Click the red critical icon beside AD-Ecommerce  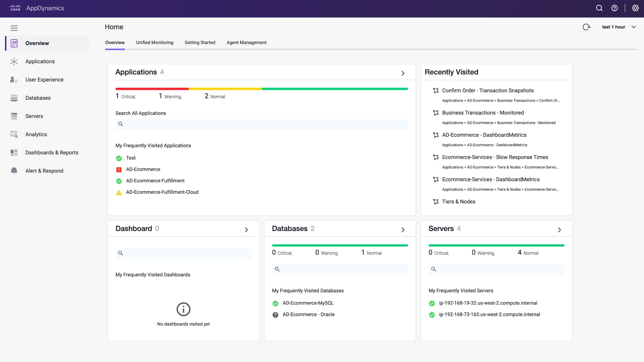point(119,170)
